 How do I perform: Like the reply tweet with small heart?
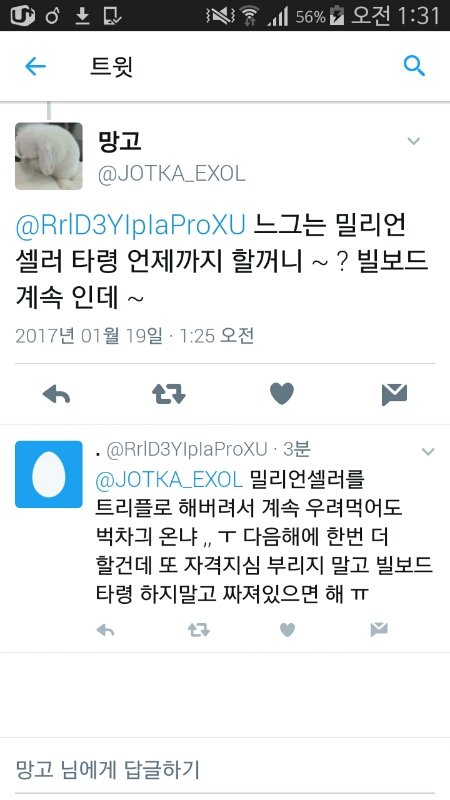click(x=287, y=631)
